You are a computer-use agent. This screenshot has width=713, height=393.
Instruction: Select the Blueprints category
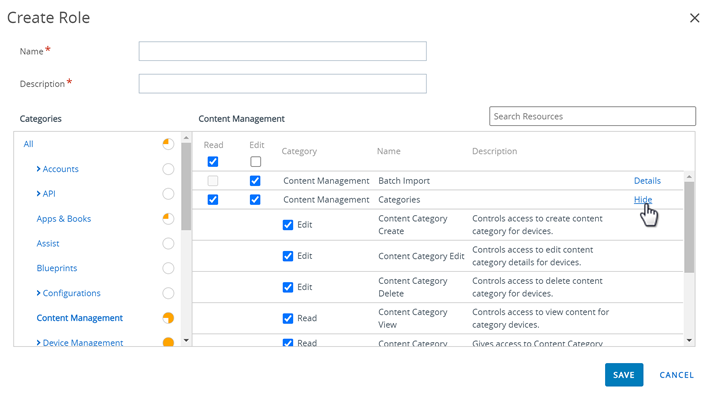pos(57,268)
